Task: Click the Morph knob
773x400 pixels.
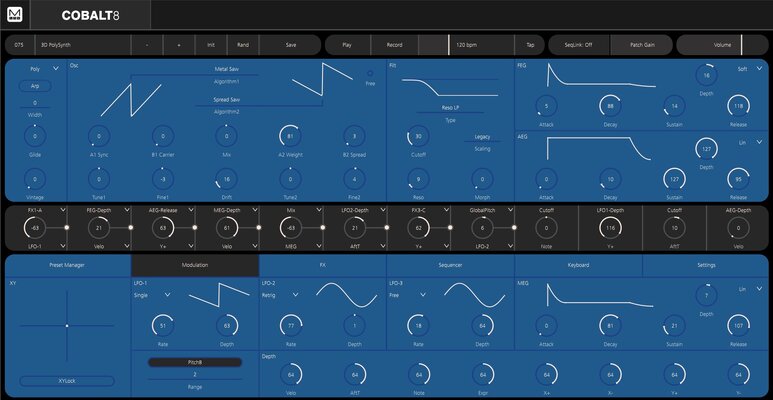Action: click(x=482, y=179)
